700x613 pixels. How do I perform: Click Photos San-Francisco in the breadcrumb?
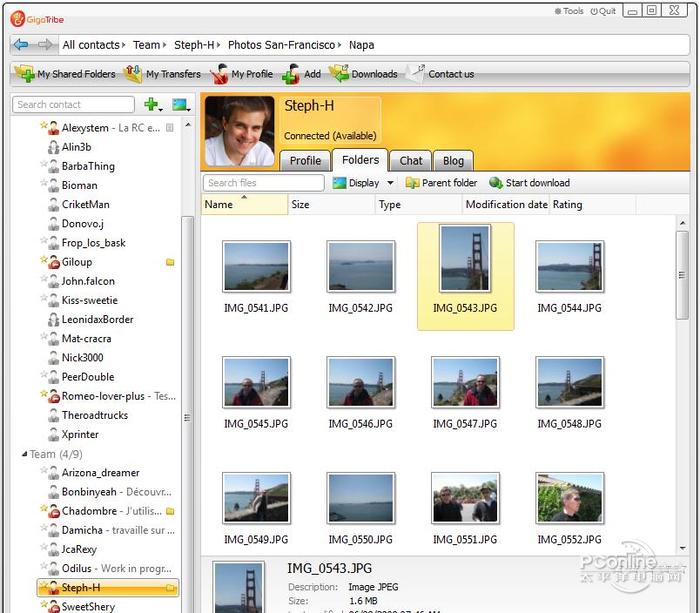coord(281,45)
